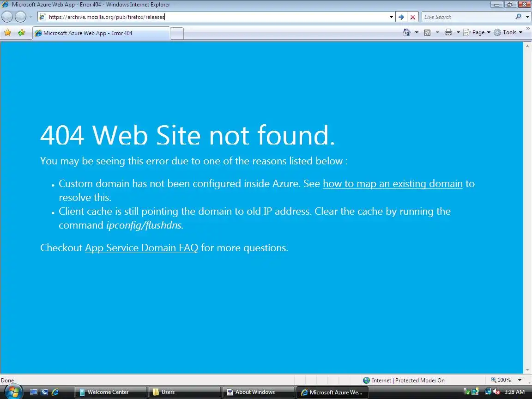Click the Go arrow button
532x399 pixels.
pos(401,17)
